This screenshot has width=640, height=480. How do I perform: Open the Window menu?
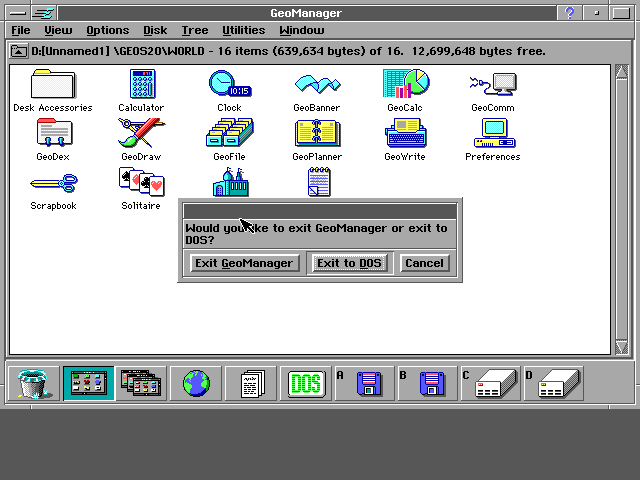coord(302,30)
